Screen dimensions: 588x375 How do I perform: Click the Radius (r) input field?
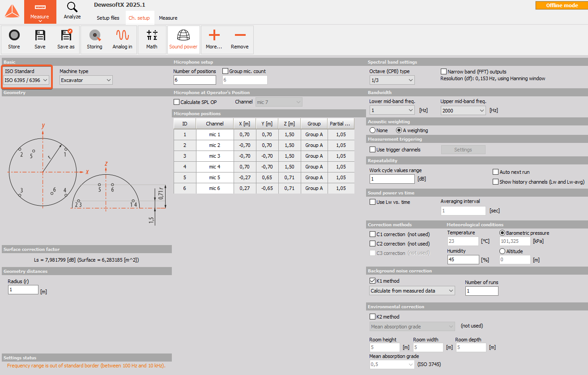[23, 290]
